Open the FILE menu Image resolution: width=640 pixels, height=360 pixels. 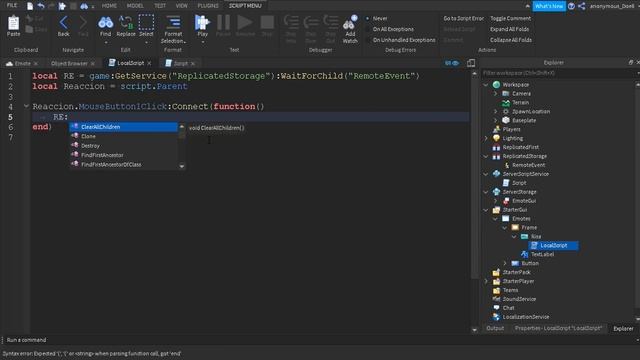[x=12, y=6]
